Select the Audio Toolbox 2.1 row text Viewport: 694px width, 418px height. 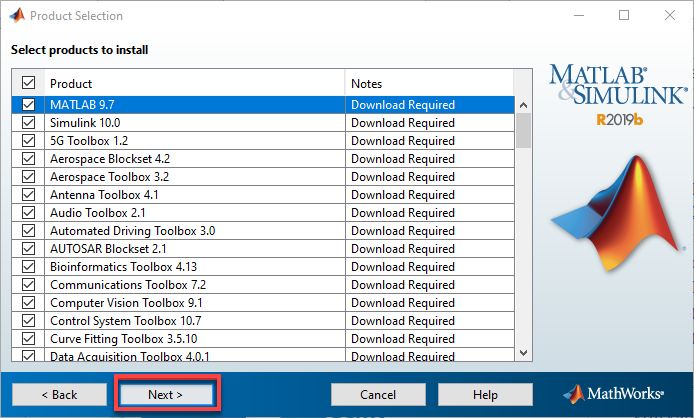pos(97,213)
